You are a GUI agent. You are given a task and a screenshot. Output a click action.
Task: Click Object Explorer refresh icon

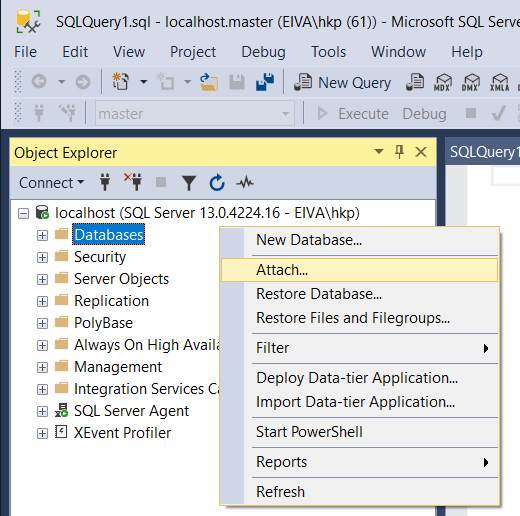pyautogui.click(x=217, y=182)
